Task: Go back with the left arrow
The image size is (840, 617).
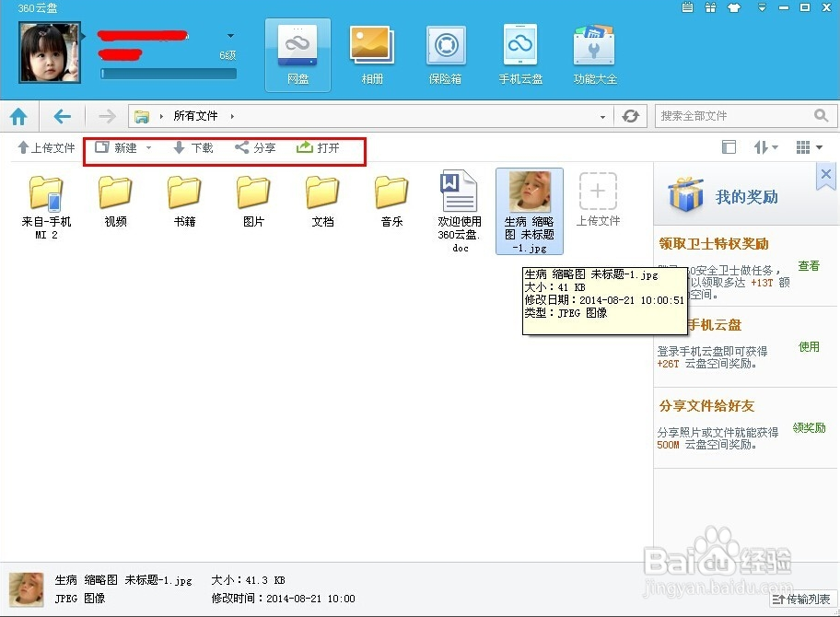Action: click(62, 116)
